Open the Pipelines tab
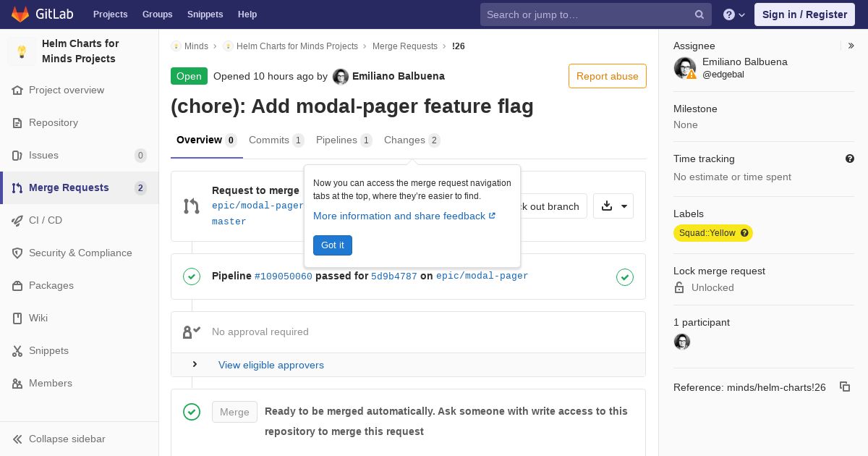This screenshot has width=868, height=456. [x=343, y=140]
